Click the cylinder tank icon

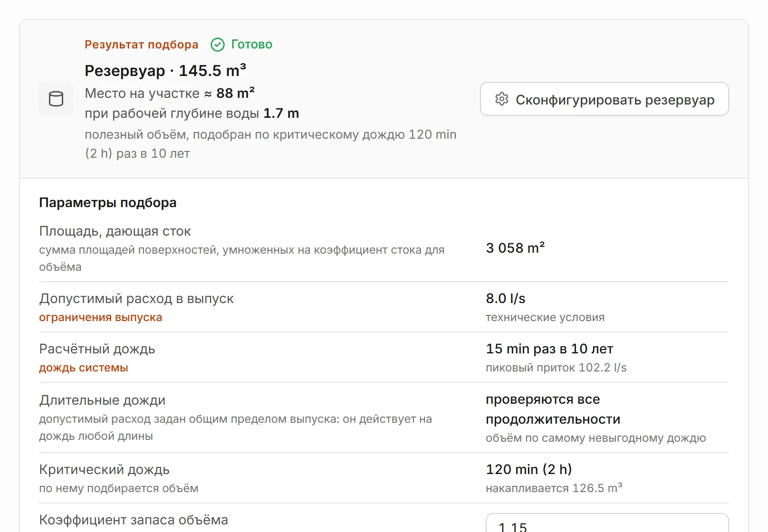coord(56,99)
